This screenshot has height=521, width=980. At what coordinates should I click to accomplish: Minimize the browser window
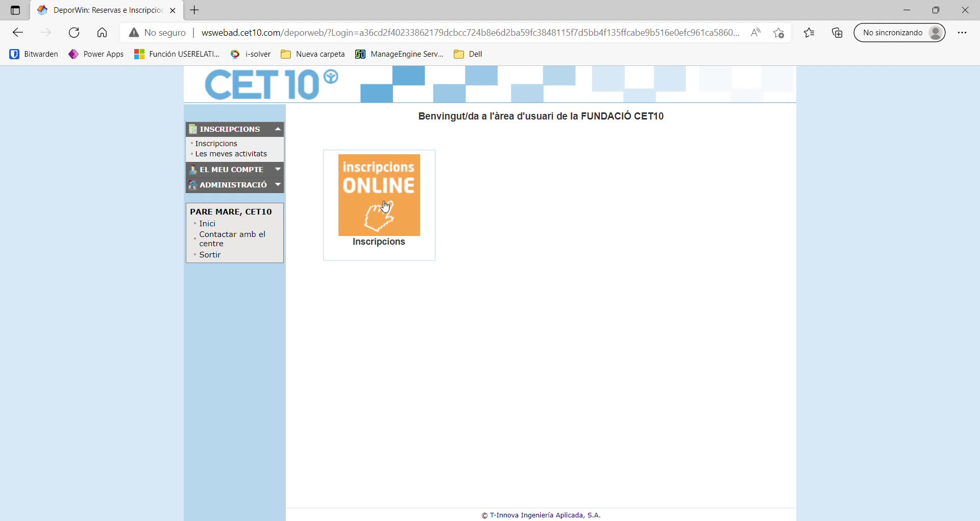point(906,10)
